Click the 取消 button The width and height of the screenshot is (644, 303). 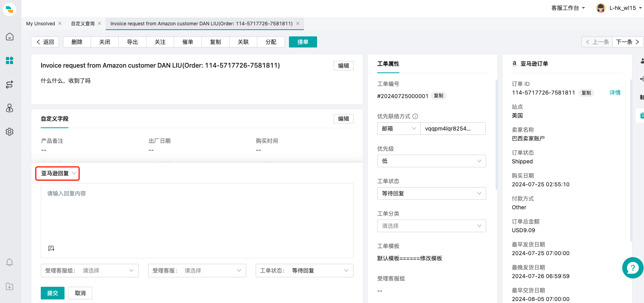pyautogui.click(x=80, y=293)
